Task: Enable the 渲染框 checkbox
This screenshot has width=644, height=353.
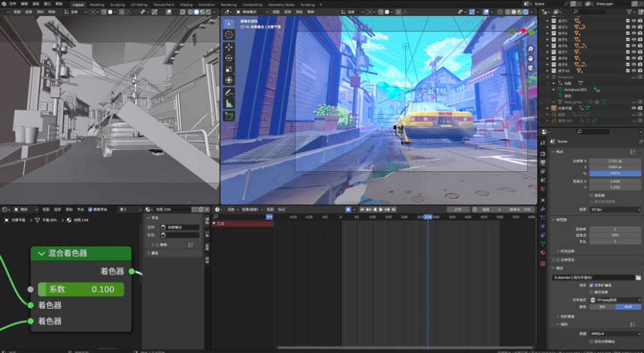Action: pyautogui.click(x=592, y=195)
